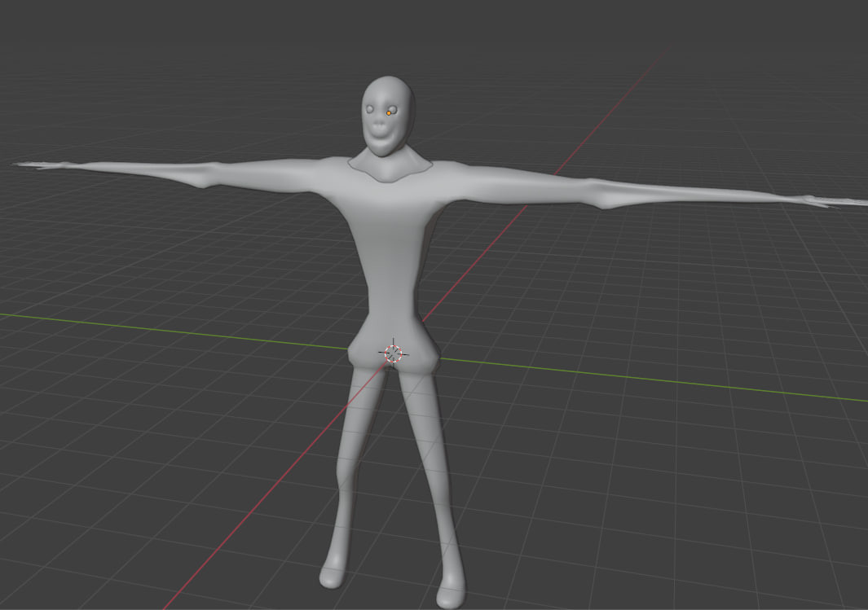
Task: Click the collar around the character's neck
Action: [x=389, y=170]
